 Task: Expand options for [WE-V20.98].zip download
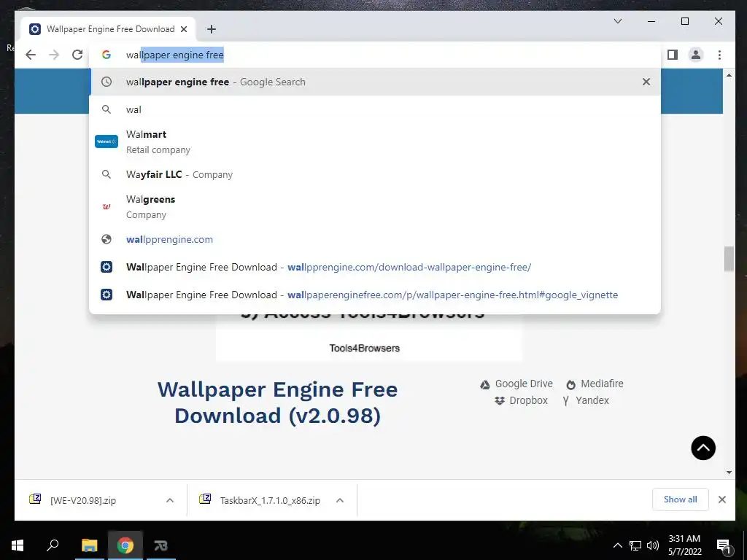[x=169, y=500]
